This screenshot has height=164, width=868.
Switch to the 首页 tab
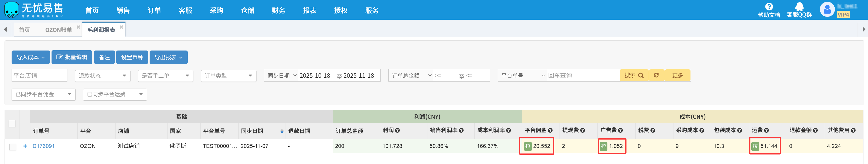pos(24,30)
